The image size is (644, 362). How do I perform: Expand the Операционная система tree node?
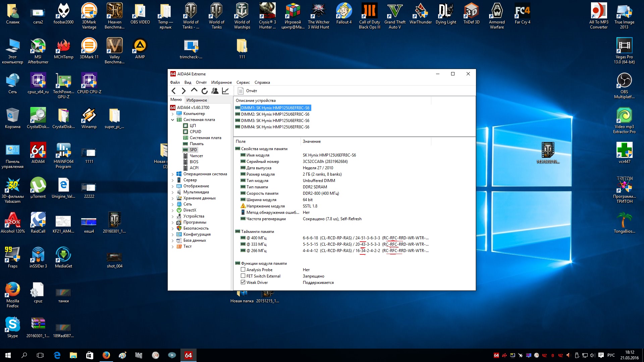tap(173, 174)
